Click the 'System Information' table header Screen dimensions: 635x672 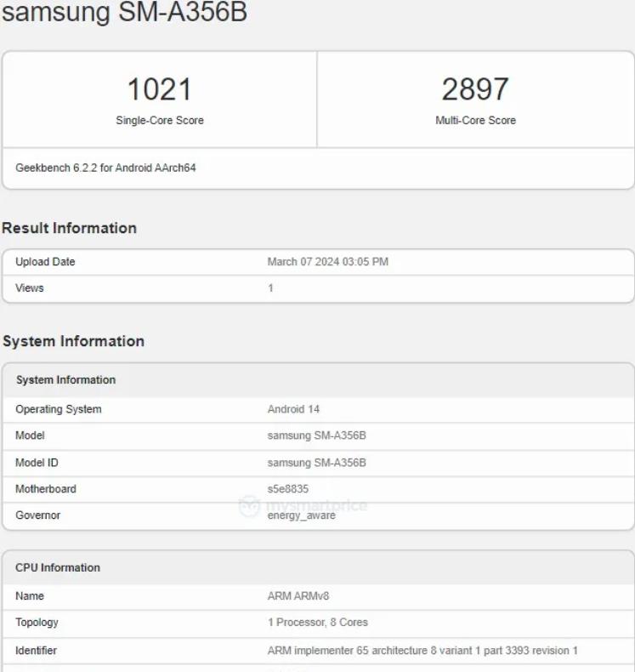pos(66,380)
